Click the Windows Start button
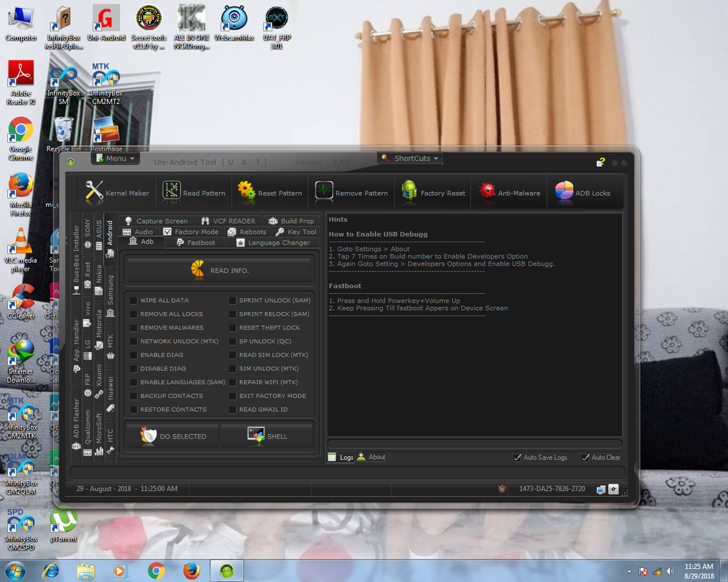 pos(15,571)
